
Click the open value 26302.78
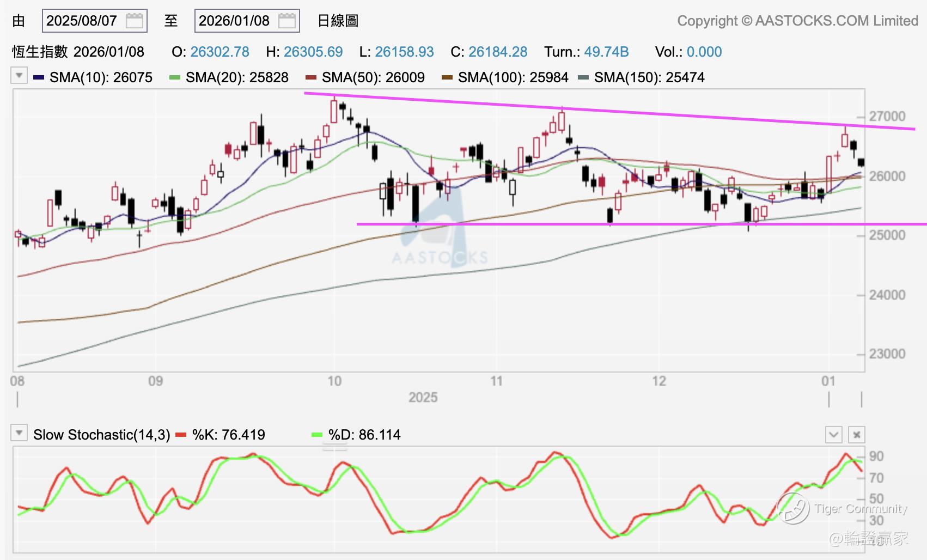(x=220, y=52)
